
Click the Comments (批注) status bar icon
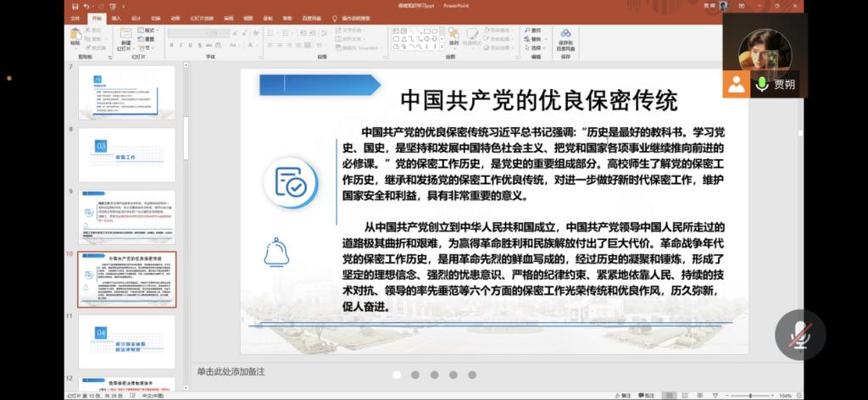tap(645, 396)
